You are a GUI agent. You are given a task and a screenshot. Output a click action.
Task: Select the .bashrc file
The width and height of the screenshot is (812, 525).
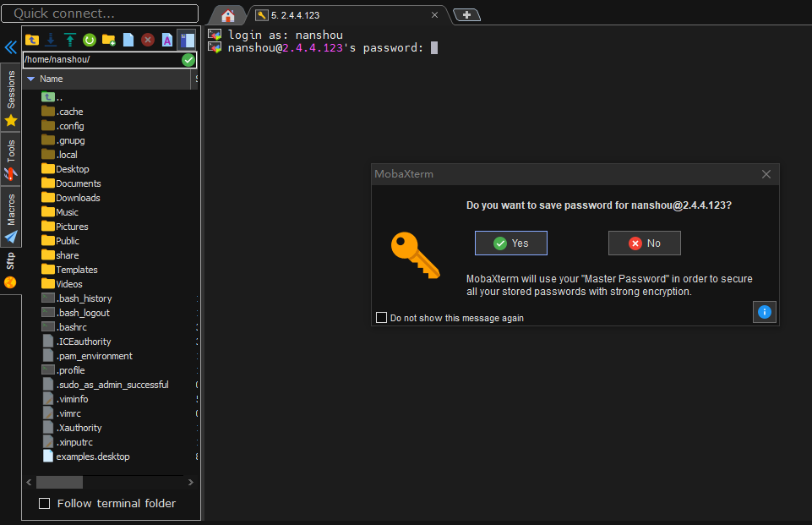tap(64, 327)
